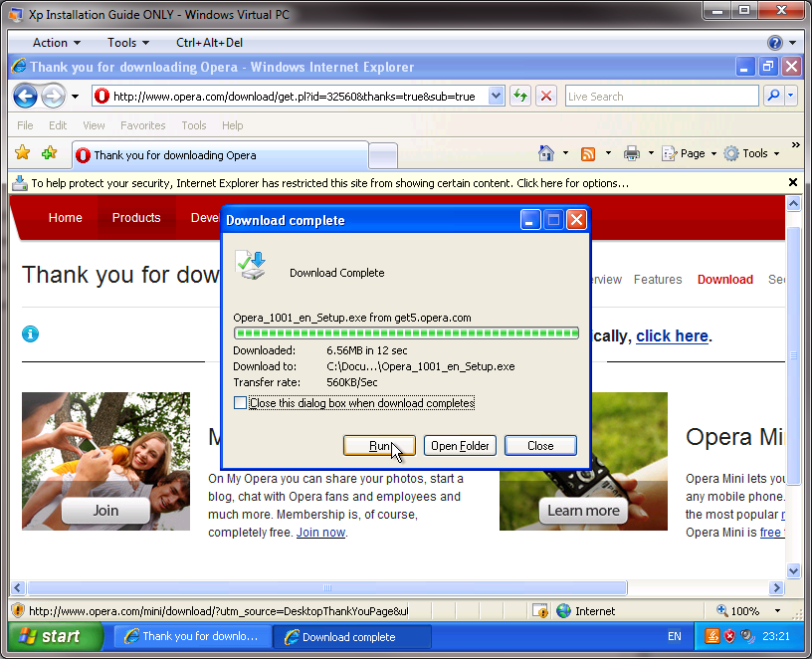Click the popup blocker status icon
812x659 pixels.
point(540,611)
